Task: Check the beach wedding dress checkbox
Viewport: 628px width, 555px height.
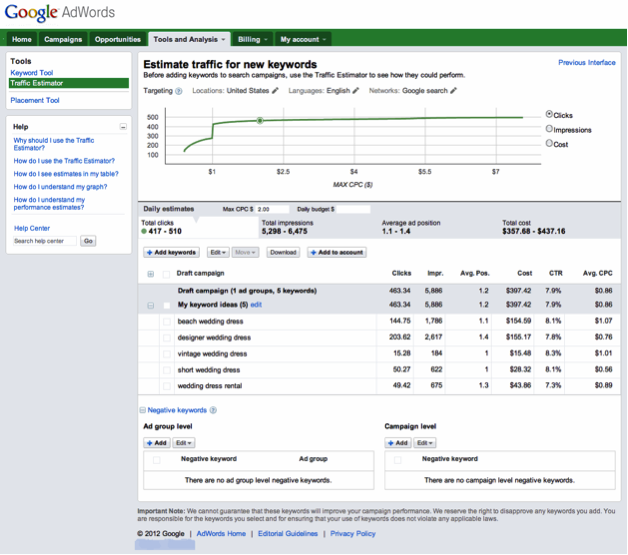Action: pyautogui.click(x=167, y=322)
